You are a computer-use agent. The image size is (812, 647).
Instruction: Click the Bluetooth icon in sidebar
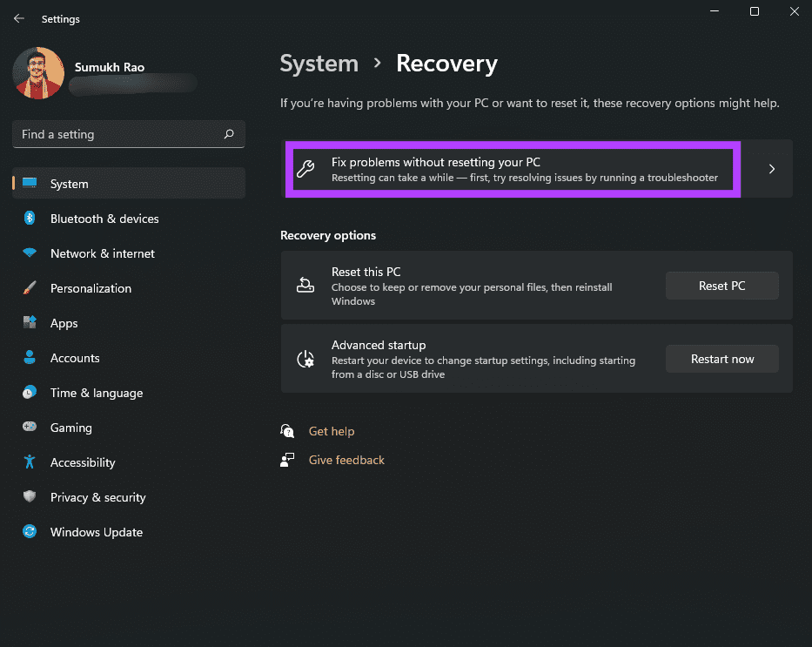click(x=30, y=218)
